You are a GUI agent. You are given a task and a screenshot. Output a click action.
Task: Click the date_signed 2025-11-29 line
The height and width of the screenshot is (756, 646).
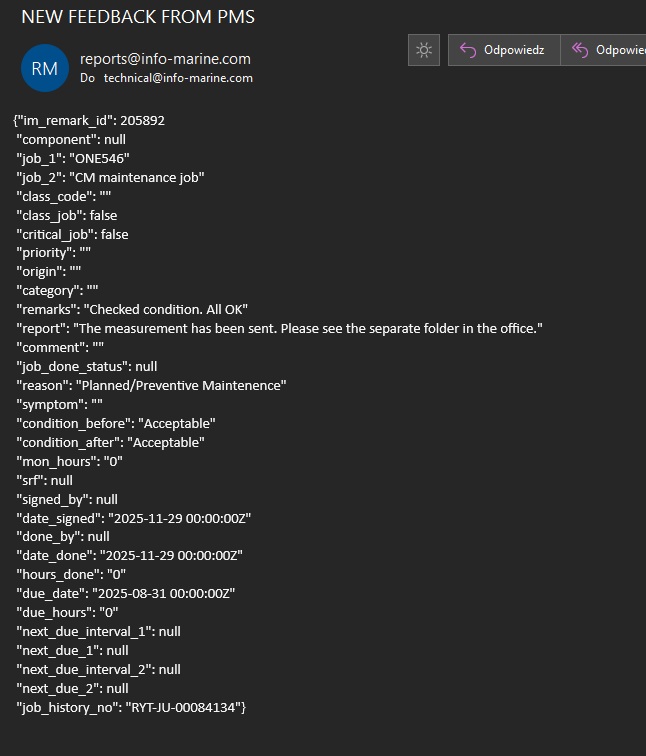(x=134, y=519)
